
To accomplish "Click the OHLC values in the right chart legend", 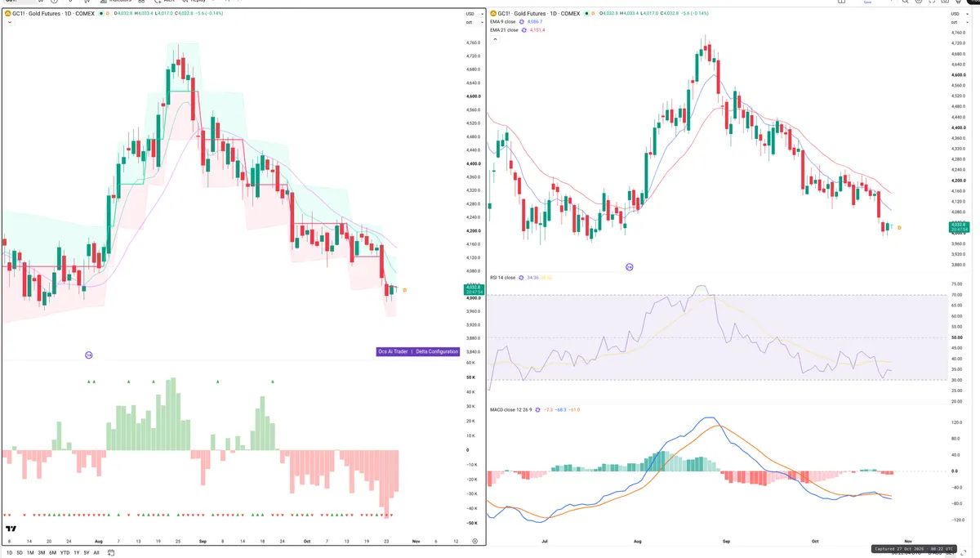I will pyautogui.click(x=654, y=14).
